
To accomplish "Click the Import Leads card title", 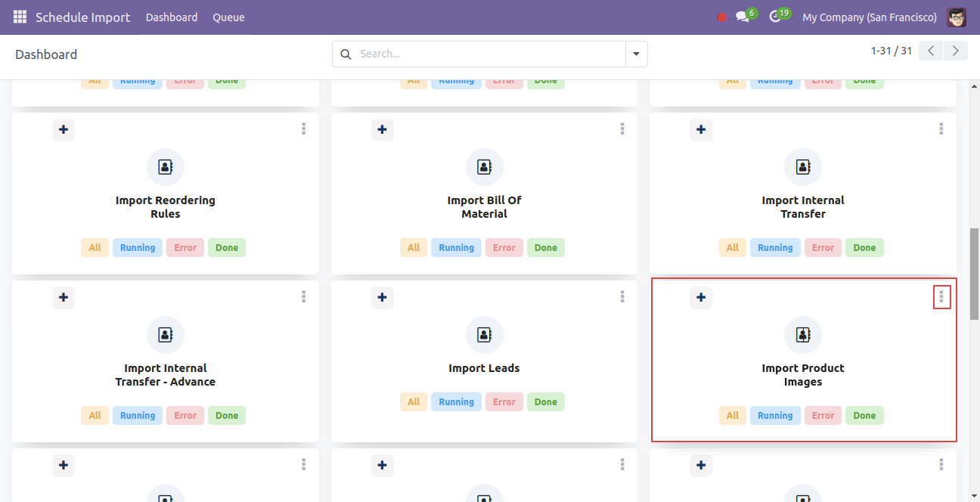I will tap(485, 368).
